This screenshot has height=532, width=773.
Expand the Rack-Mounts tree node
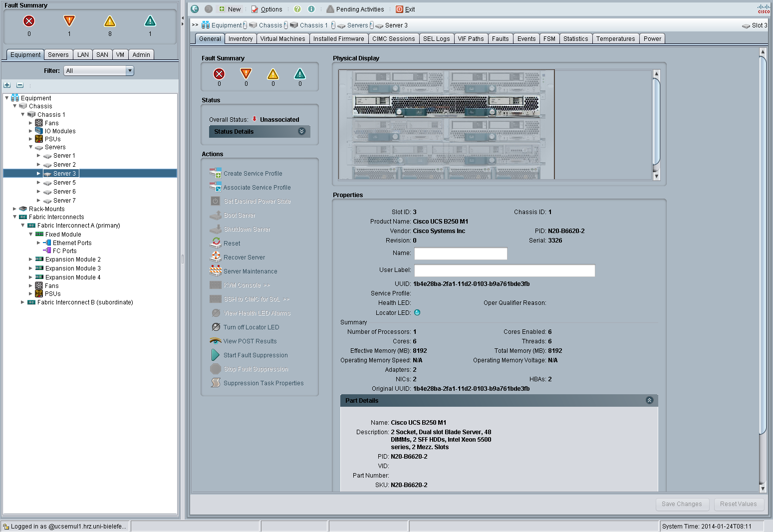tap(15, 209)
